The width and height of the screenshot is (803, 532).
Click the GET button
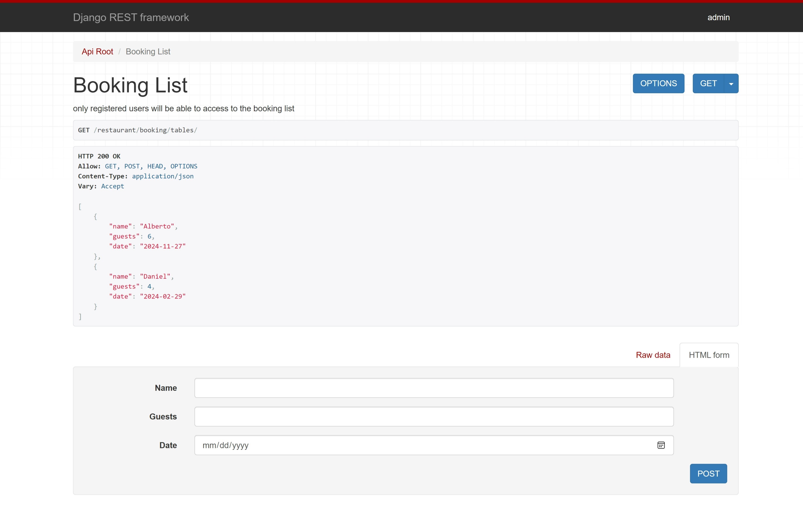708,83
